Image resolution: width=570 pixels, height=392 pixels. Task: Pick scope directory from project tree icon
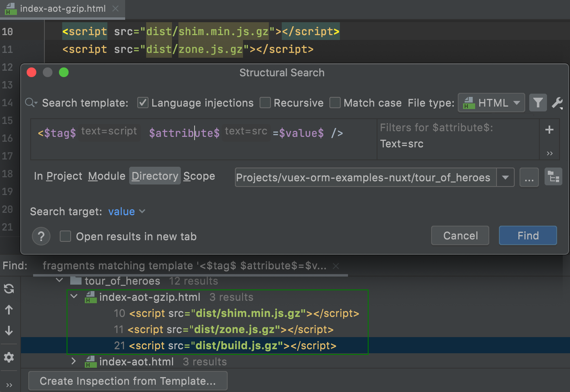click(x=553, y=176)
